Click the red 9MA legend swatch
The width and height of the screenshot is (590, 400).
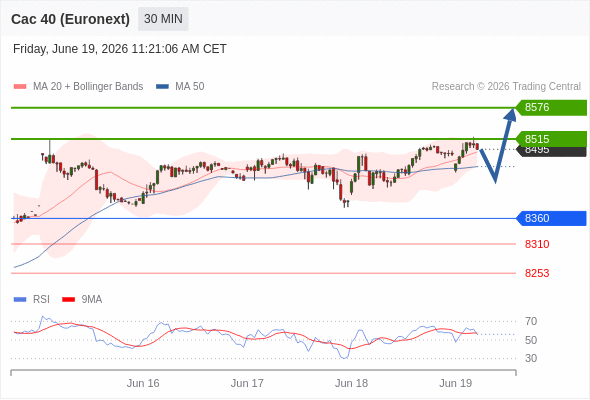click(x=68, y=300)
